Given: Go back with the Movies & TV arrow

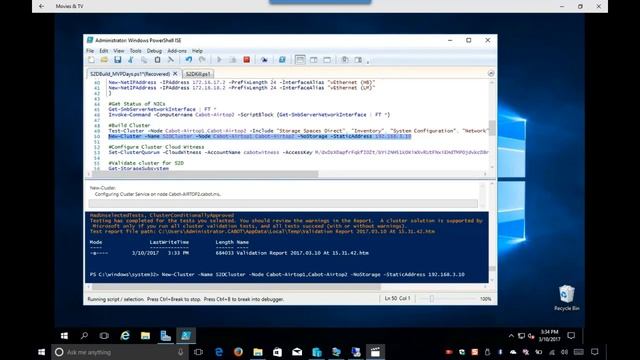Looking at the screenshot, I should (x=41, y=6).
